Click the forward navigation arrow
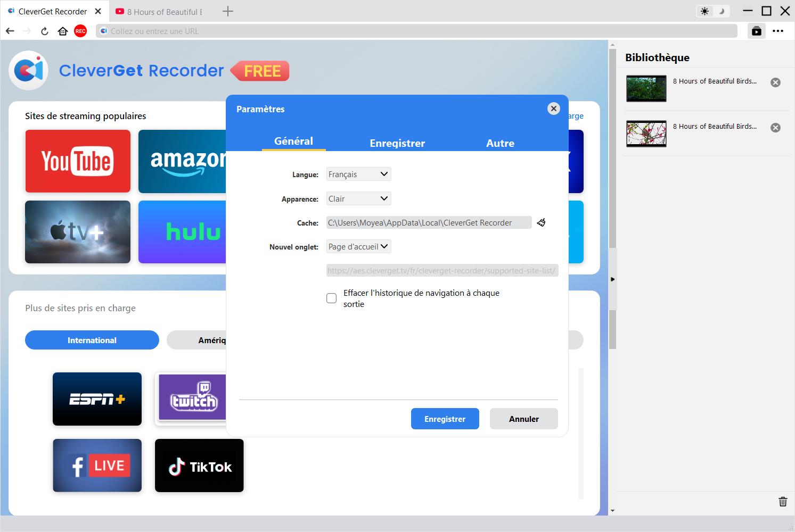This screenshot has width=795, height=532. pos(27,31)
